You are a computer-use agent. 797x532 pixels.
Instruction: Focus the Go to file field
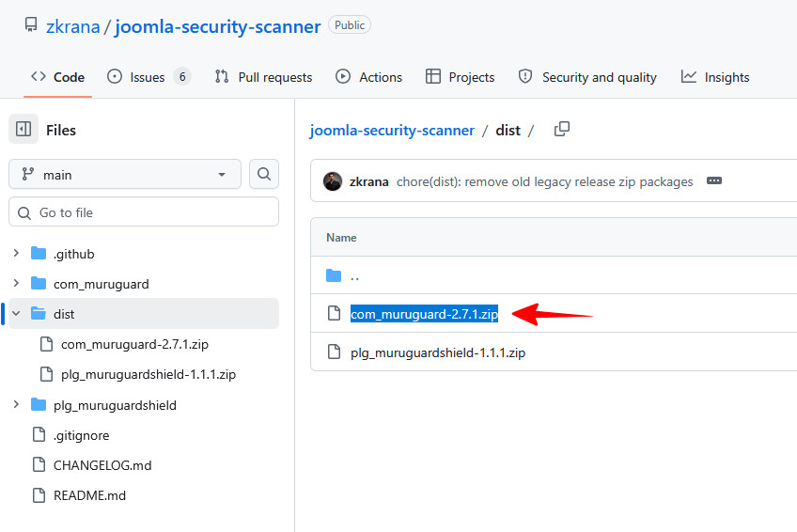[x=144, y=211]
